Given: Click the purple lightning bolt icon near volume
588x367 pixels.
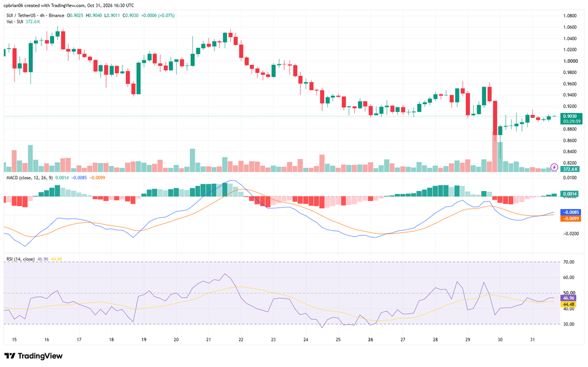Looking at the screenshot, I should pos(554,167).
